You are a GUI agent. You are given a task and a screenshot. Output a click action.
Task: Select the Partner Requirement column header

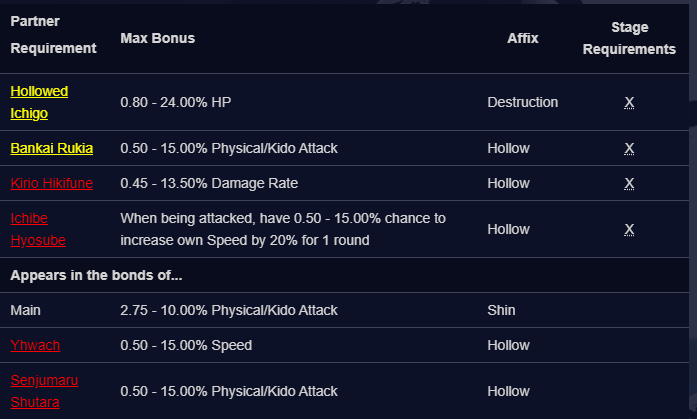[x=53, y=35]
